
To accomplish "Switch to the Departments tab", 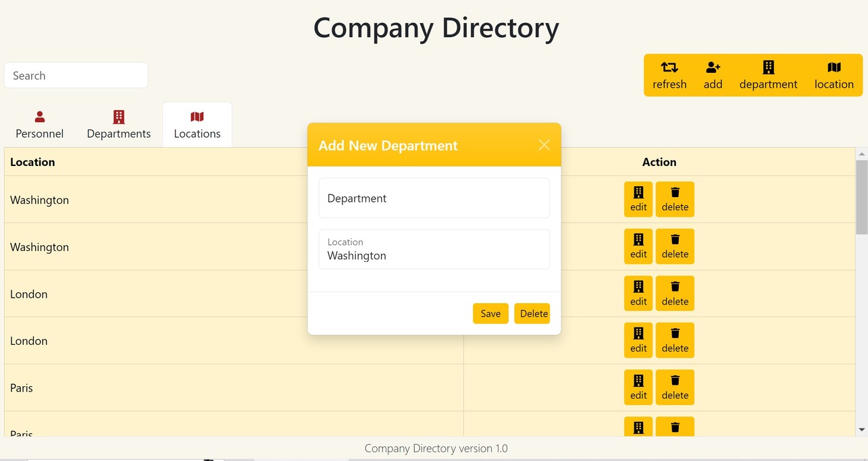I will point(119,125).
